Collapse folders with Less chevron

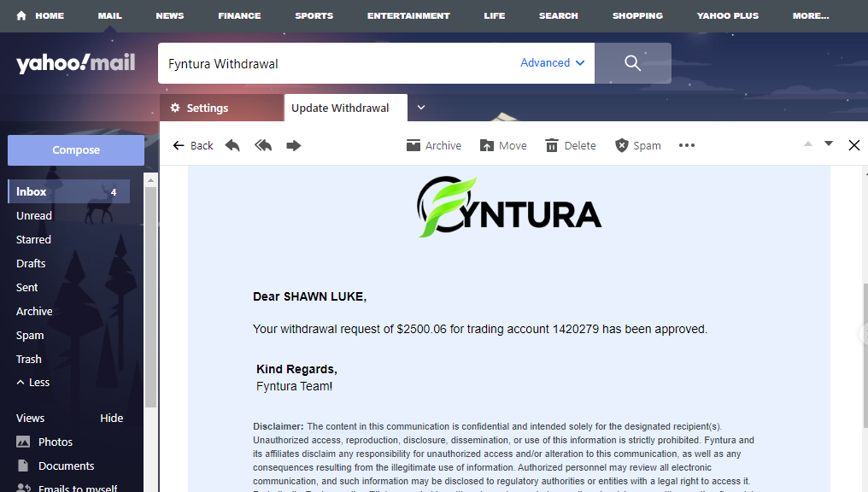point(32,383)
